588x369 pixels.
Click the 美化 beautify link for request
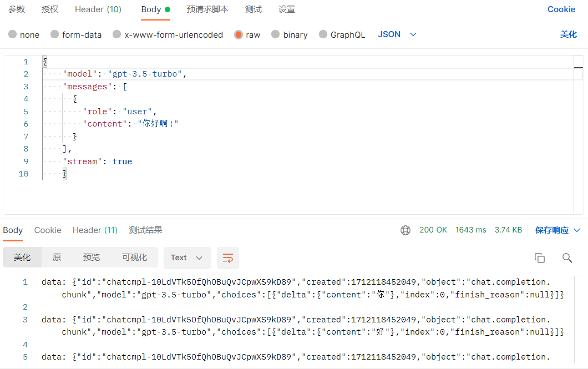click(569, 34)
